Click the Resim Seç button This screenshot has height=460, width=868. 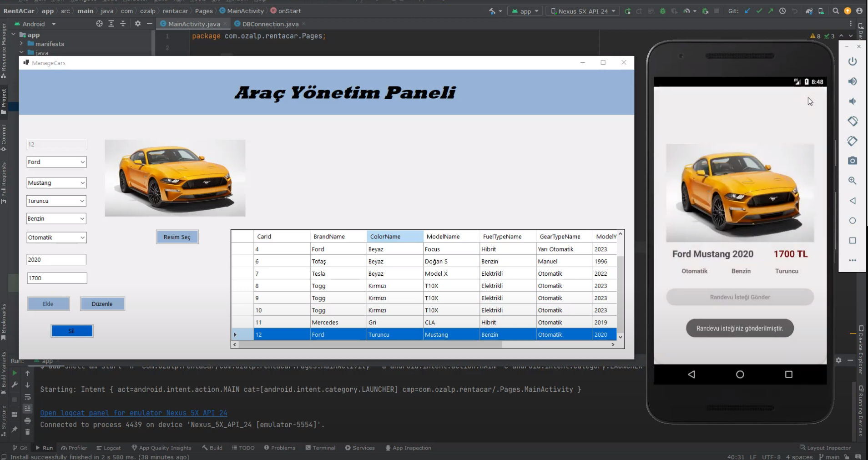point(177,237)
